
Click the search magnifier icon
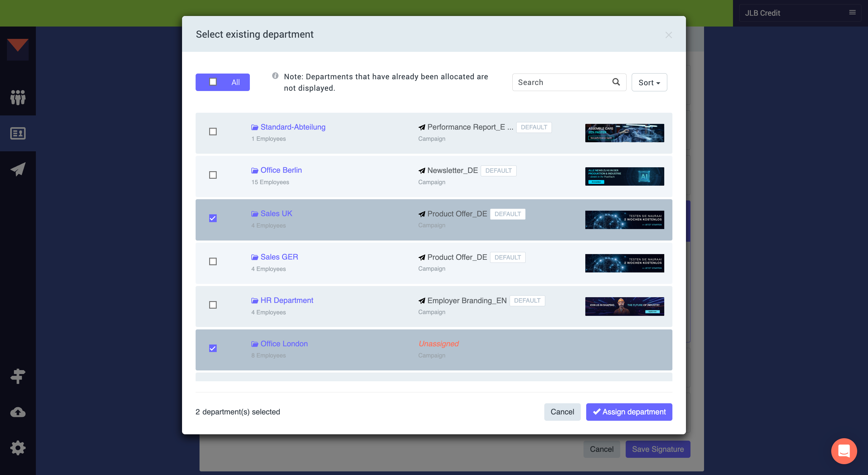click(x=616, y=82)
